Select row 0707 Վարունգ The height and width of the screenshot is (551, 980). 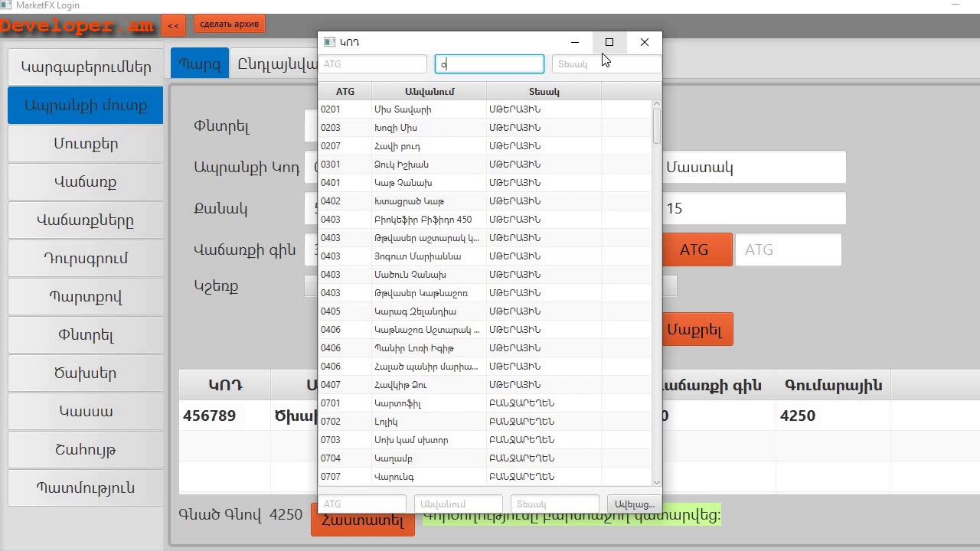485,477
